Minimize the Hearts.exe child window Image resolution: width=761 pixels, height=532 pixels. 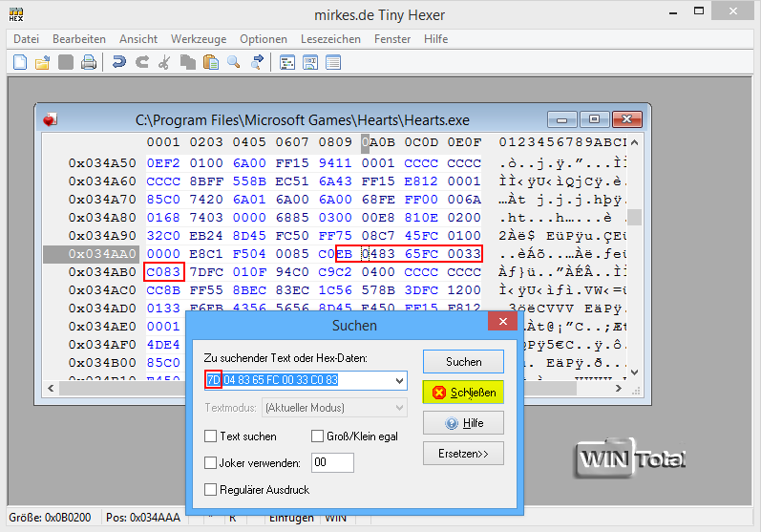pos(562,119)
